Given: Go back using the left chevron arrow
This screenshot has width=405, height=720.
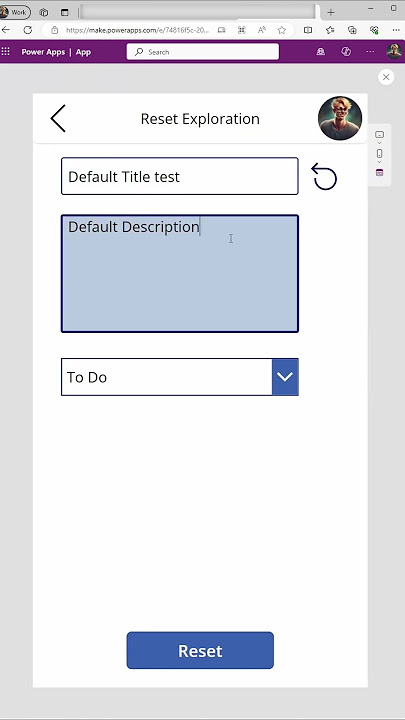Looking at the screenshot, I should coord(58,118).
